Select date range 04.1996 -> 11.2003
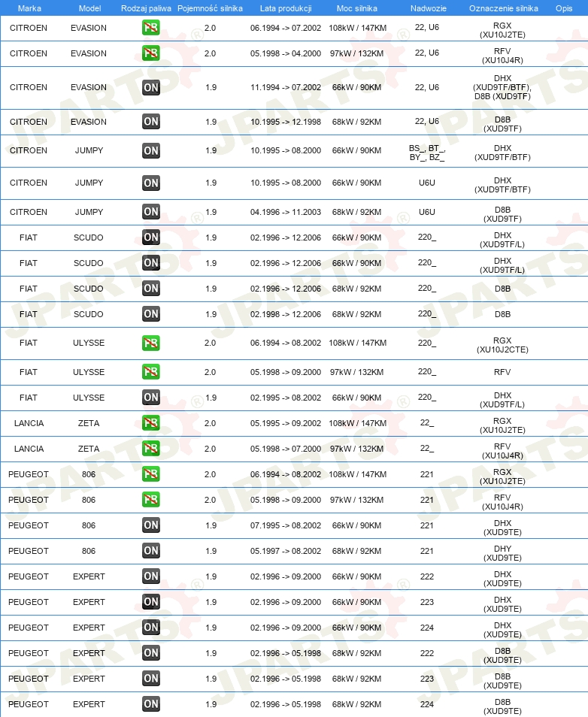Viewport: 588px width, 717px height. click(286, 212)
